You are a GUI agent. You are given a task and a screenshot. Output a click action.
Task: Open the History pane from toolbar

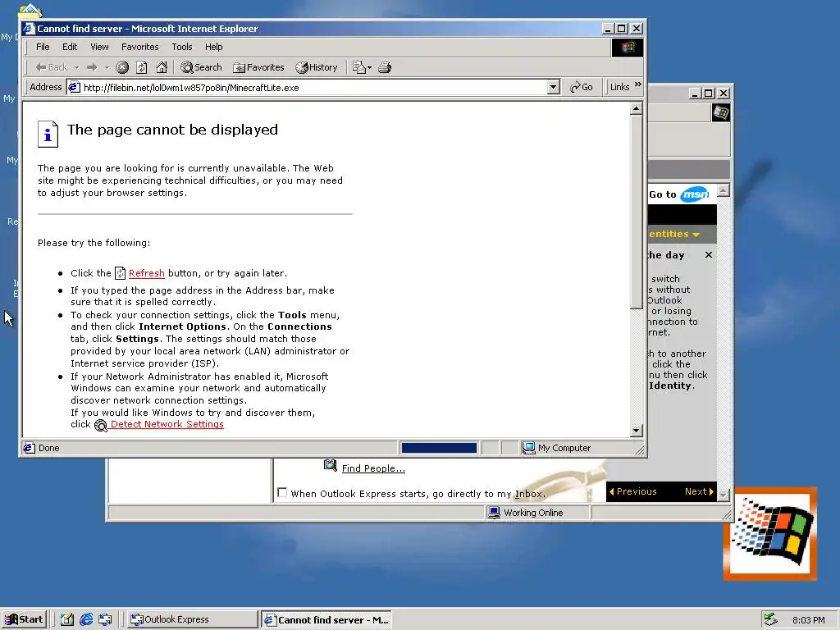[x=317, y=67]
